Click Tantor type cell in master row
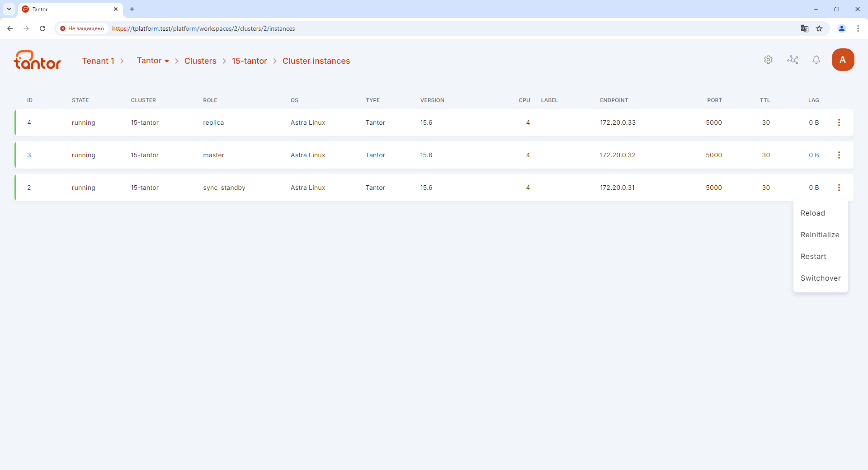 [x=375, y=155]
